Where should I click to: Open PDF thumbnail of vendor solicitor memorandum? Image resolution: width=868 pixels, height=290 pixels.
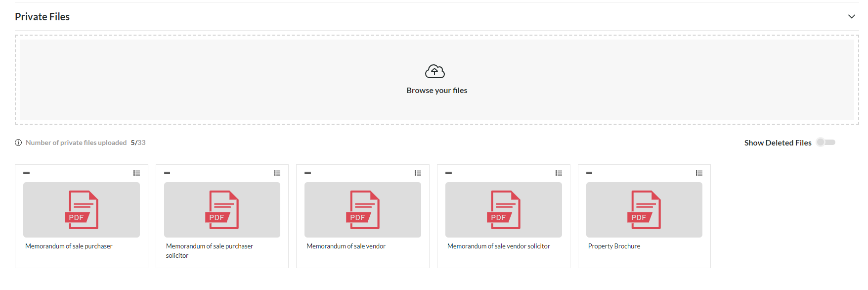pos(504,210)
